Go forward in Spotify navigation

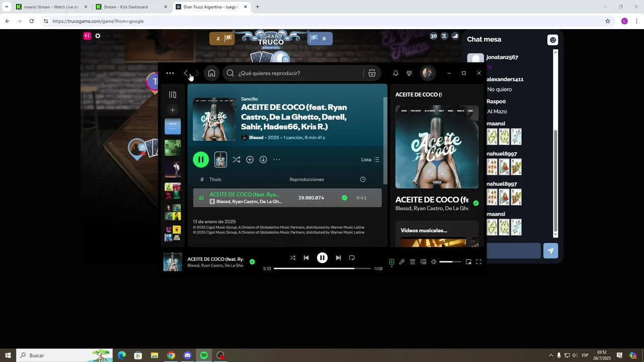pyautogui.click(x=197, y=73)
